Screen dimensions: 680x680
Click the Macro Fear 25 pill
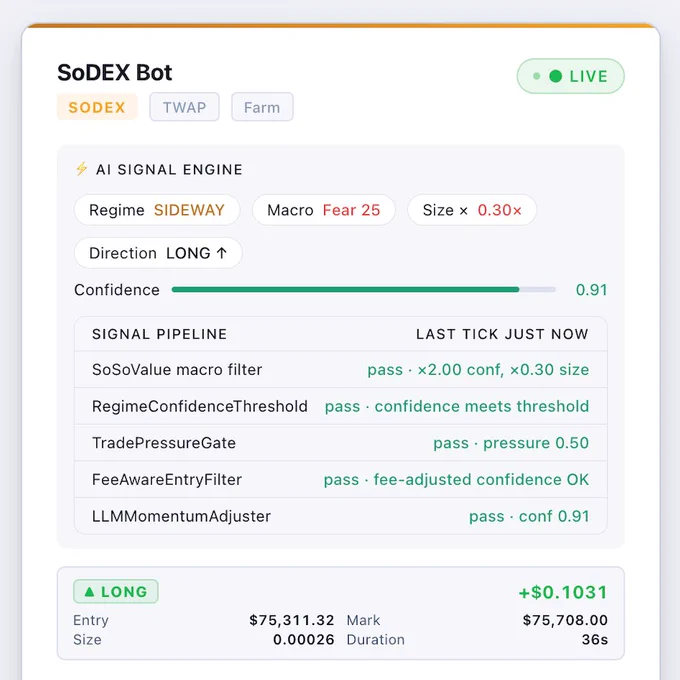click(324, 210)
